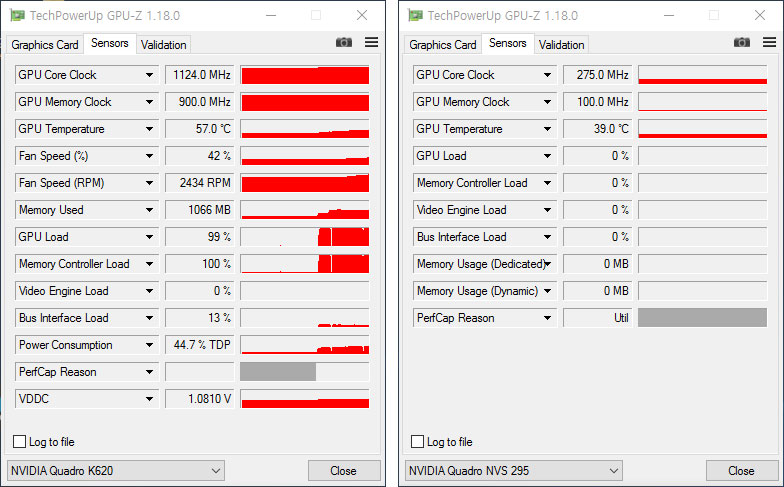Image resolution: width=784 pixels, height=487 pixels.
Task: Click the 57.0 °C temperature reading
Action: [200, 129]
